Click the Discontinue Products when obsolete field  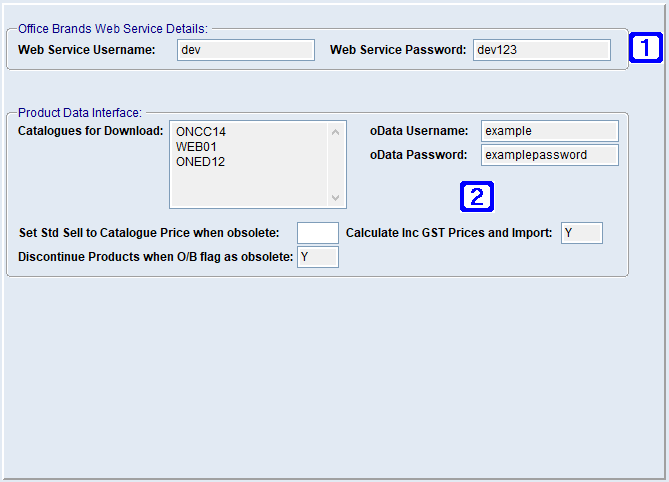click(318, 257)
